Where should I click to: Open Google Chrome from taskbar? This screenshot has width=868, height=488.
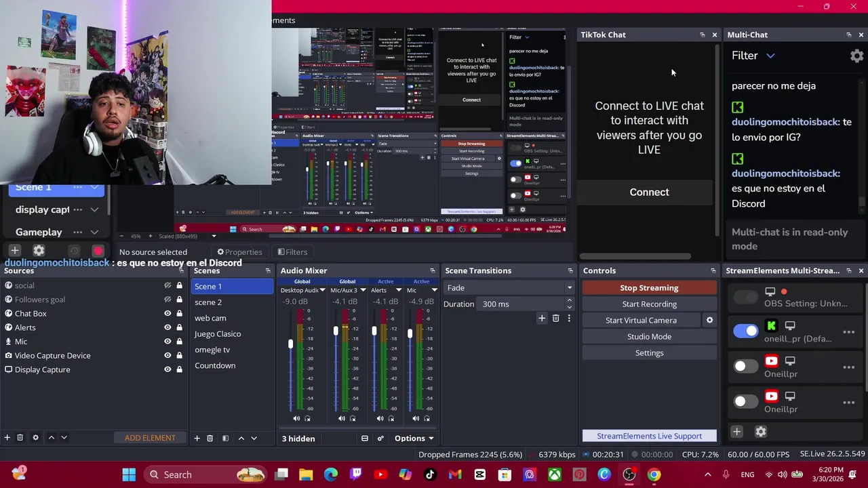[654, 474]
